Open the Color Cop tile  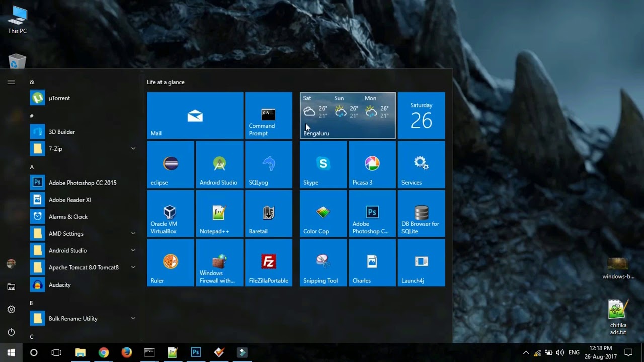click(x=324, y=213)
